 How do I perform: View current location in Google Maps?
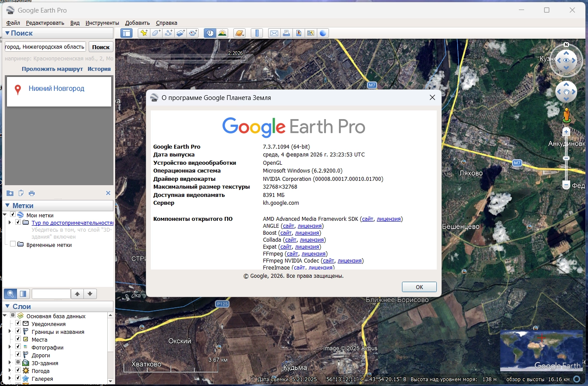311,33
